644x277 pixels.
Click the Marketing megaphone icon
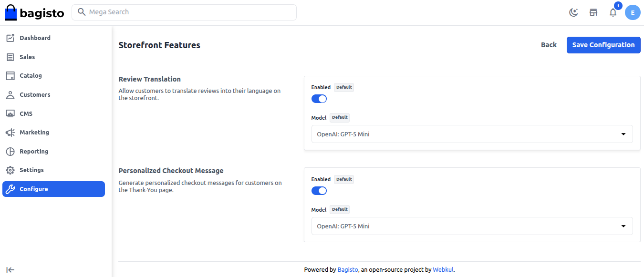pos(10,133)
